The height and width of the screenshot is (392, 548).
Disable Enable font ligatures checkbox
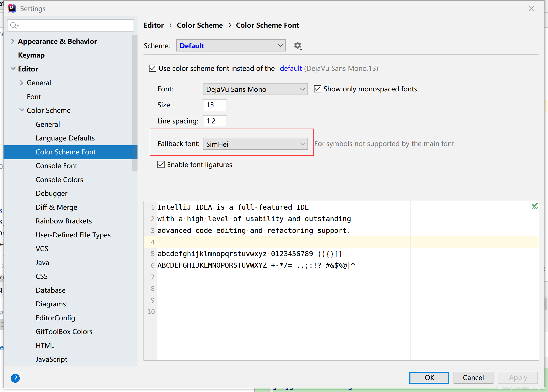click(161, 165)
